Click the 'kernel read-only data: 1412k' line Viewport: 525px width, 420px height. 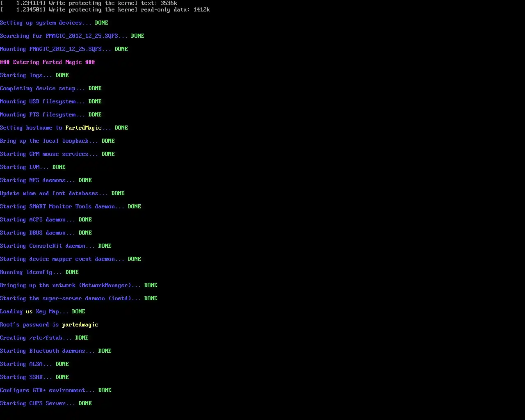pyautogui.click(x=105, y=9)
